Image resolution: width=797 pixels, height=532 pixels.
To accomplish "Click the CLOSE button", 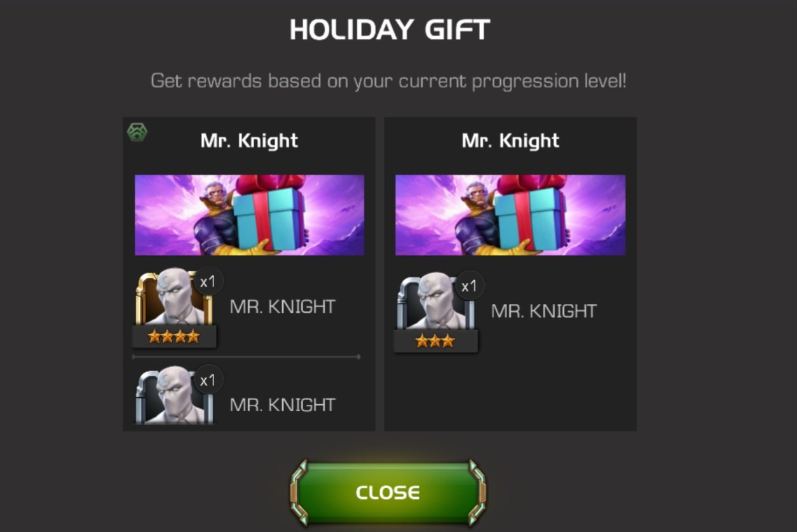I will [x=388, y=493].
